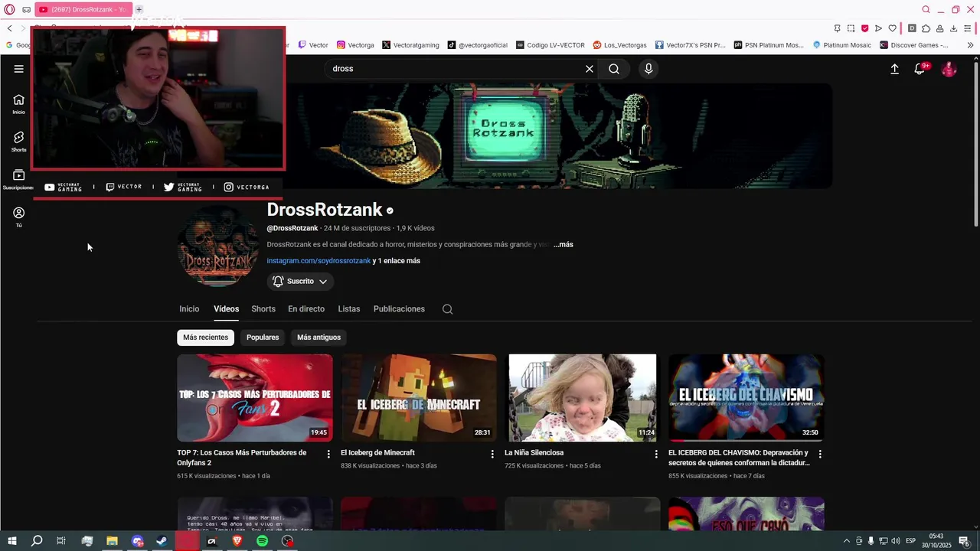
Task: Open options for TOP 7 Onlyfans 2 video
Action: tap(328, 454)
